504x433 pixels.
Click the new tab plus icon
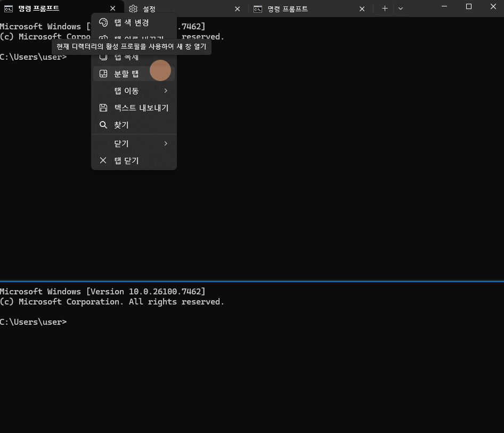pos(385,9)
